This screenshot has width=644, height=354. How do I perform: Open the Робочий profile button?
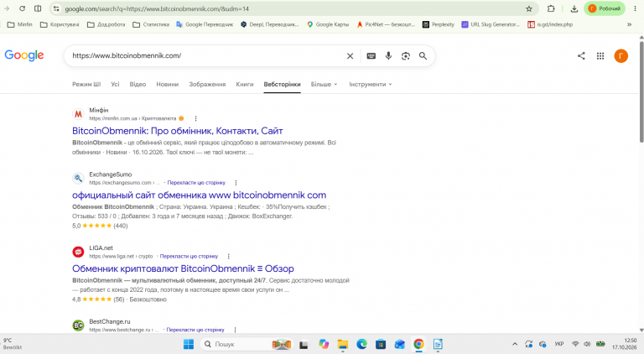pyautogui.click(x=604, y=8)
